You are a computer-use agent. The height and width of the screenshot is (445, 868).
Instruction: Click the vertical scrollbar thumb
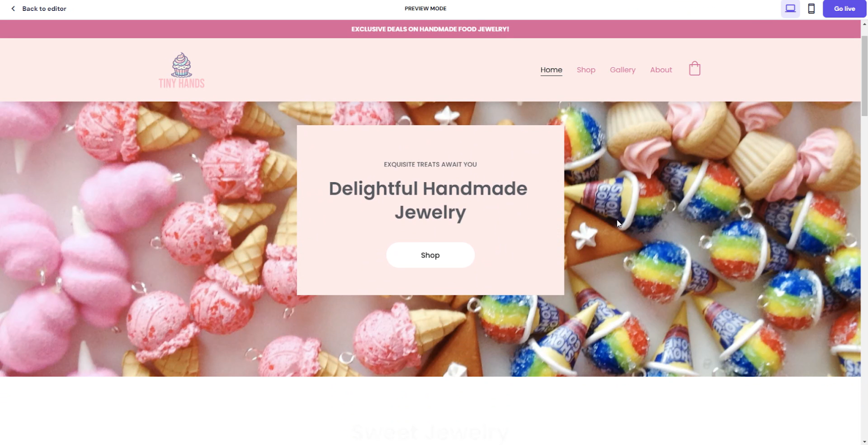click(864, 76)
